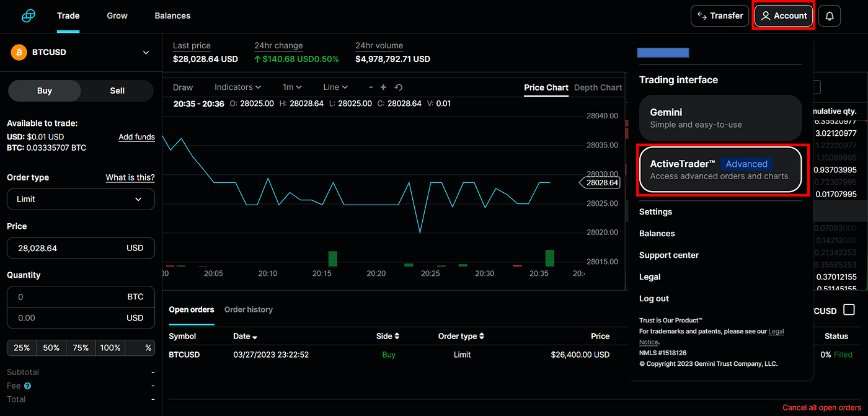Image resolution: width=868 pixels, height=416 pixels.
Task: Focus the USD quantity field
Action: coord(81,318)
